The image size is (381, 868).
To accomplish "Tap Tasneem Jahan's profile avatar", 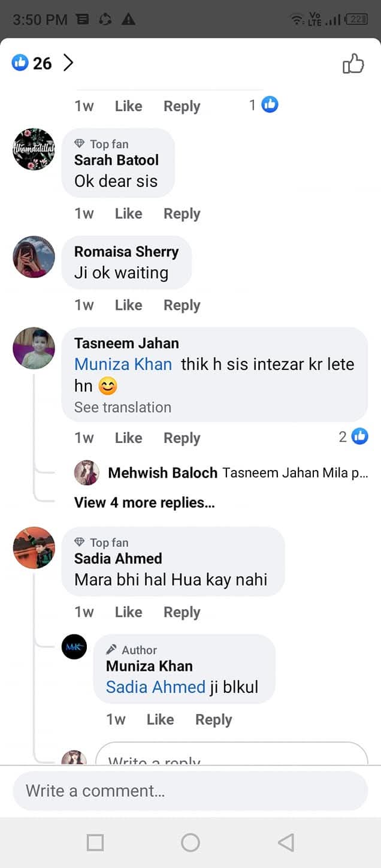I will [x=34, y=348].
